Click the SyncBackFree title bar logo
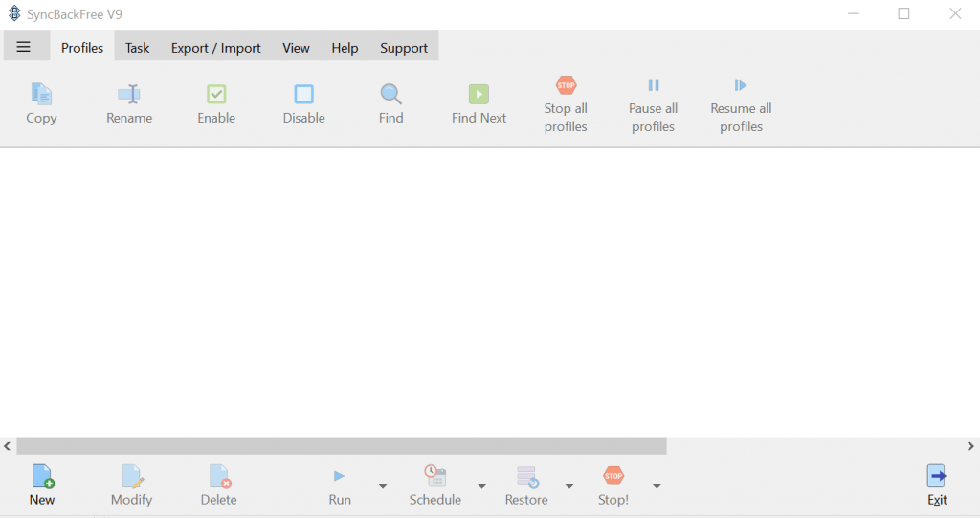The width and height of the screenshot is (980, 518). 14,13
